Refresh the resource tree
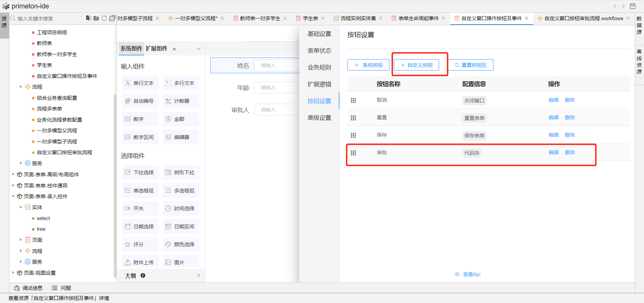644x303 pixels. (104, 18)
